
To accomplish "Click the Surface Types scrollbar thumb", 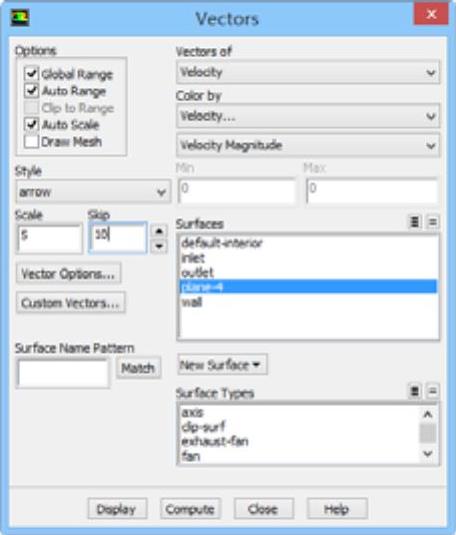I will (428, 433).
